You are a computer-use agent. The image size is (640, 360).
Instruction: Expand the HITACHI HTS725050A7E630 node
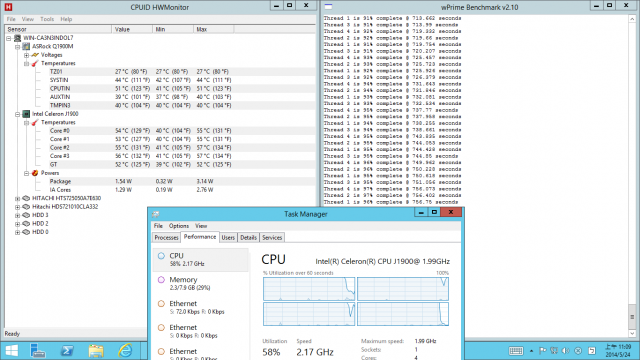coord(18,199)
